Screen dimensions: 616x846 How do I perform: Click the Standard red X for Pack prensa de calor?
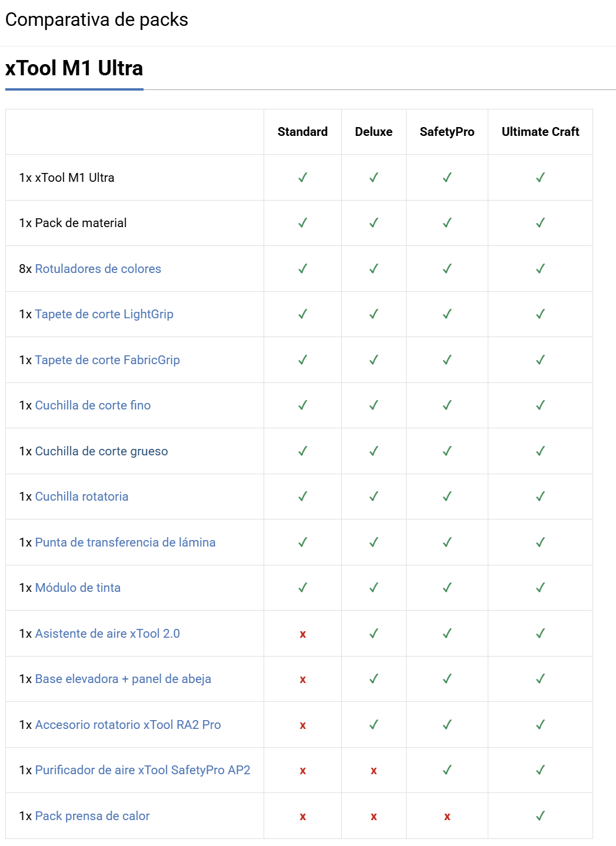coord(302,817)
